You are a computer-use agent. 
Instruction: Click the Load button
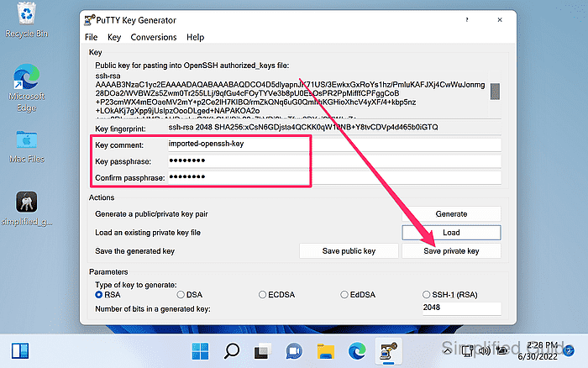tap(452, 233)
